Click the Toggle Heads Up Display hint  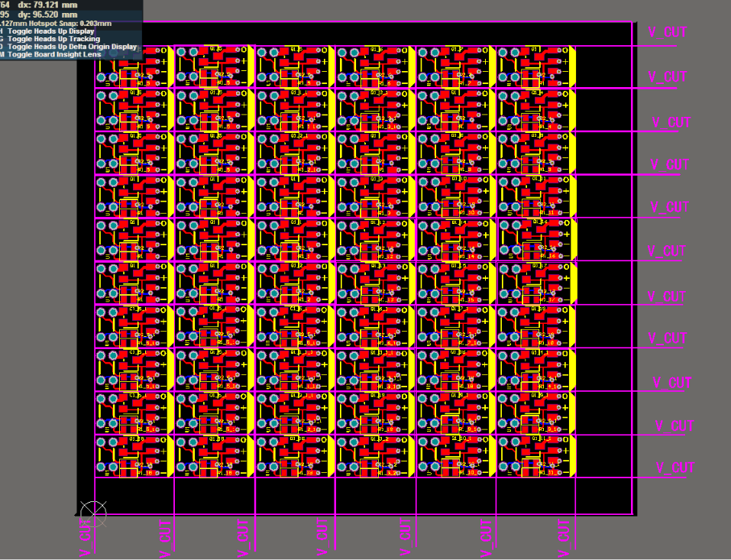click(53, 31)
